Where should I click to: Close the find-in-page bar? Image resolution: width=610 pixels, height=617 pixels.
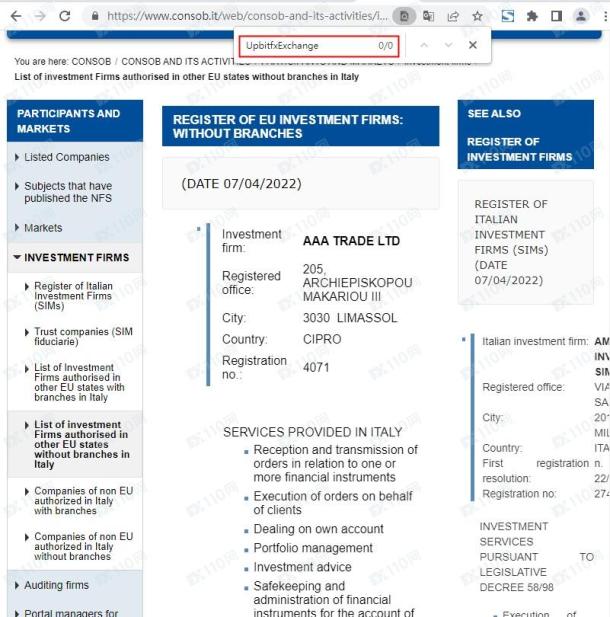tap(473, 45)
